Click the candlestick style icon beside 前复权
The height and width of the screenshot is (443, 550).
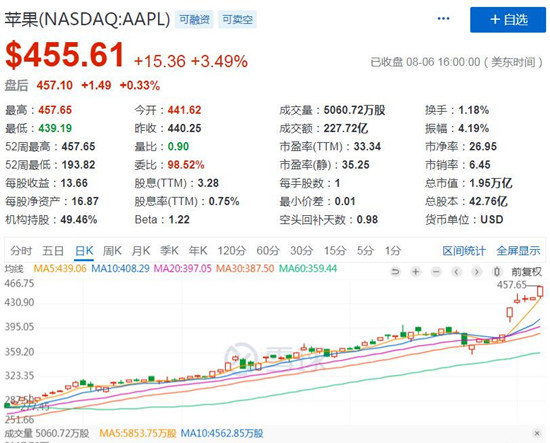coord(497,272)
